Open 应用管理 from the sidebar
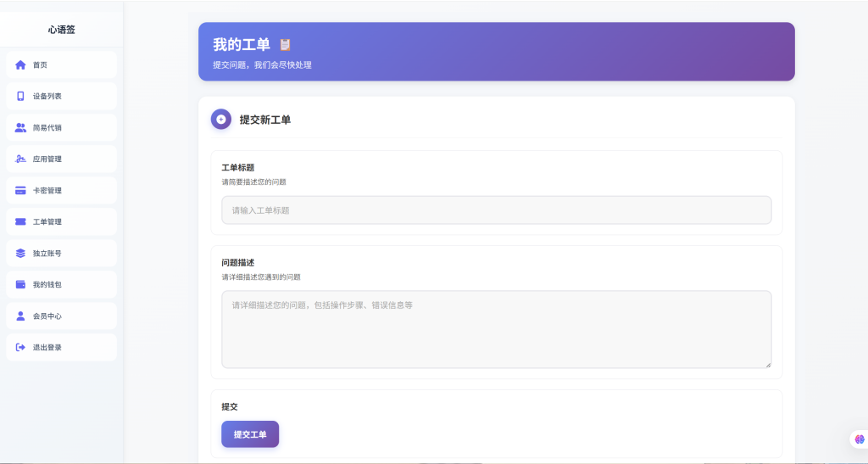868x464 pixels. point(61,159)
